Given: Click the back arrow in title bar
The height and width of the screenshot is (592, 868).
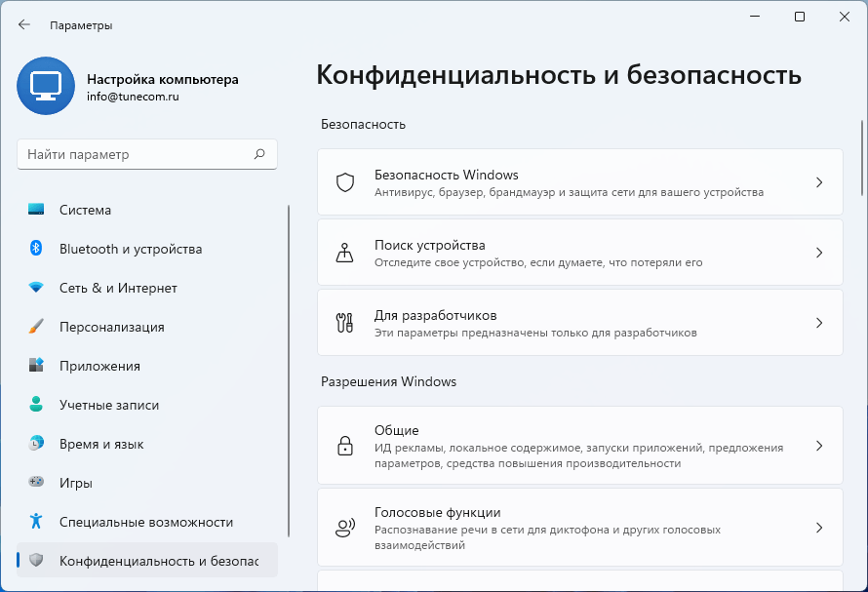Looking at the screenshot, I should pyautogui.click(x=24, y=25).
